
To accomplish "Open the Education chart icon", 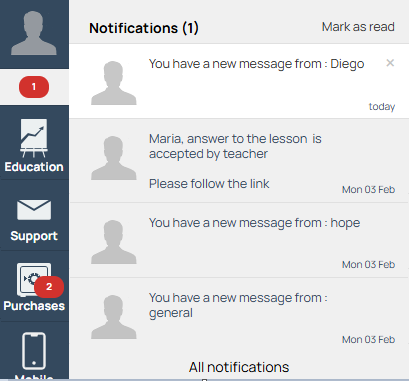I will [34, 138].
